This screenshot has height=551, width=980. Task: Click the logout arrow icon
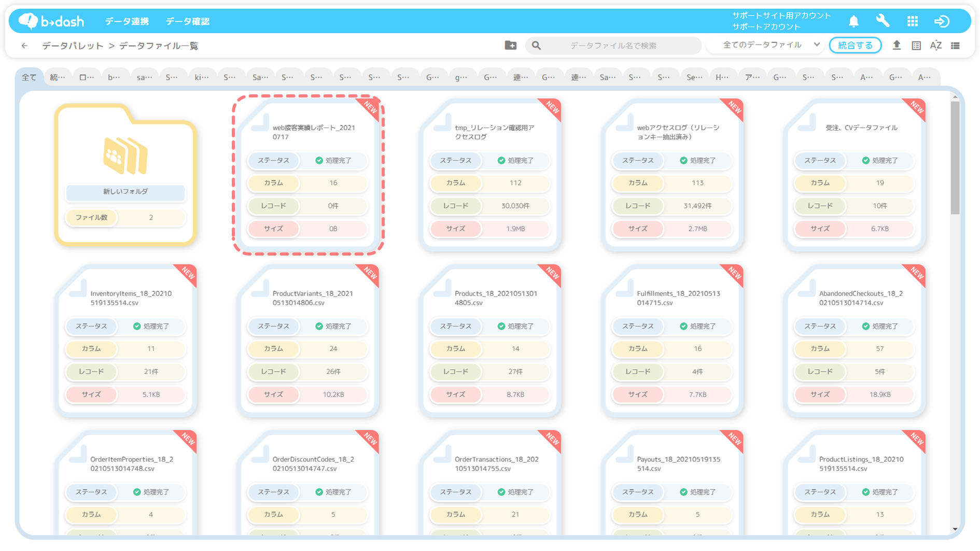click(942, 21)
